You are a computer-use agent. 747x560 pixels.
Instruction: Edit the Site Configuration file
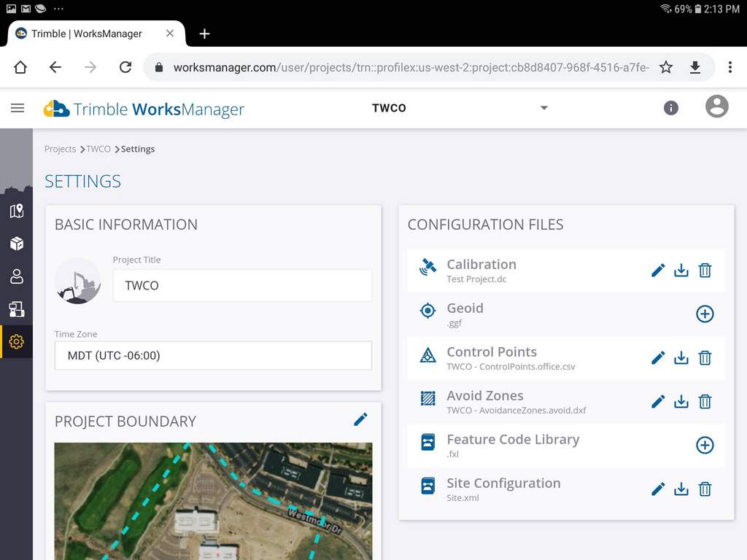[658, 489]
